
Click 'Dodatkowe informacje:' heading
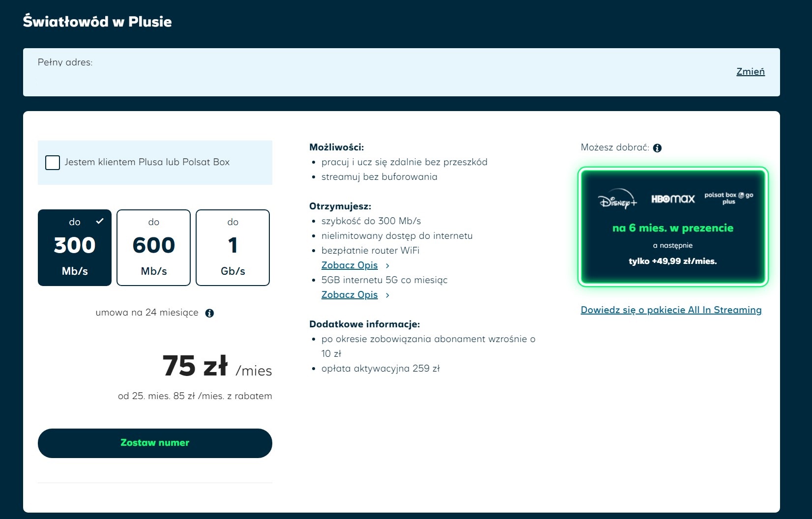click(364, 324)
